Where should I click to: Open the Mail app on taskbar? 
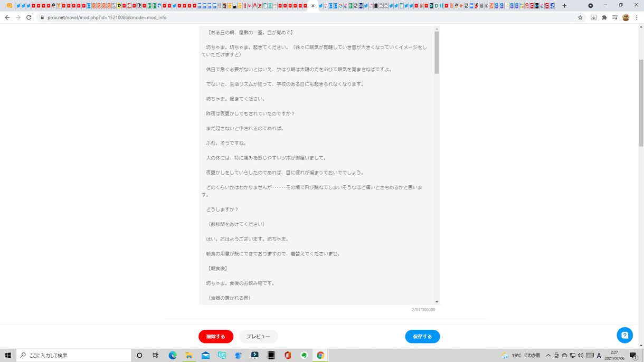pyautogui.click(x=205, y=355)
